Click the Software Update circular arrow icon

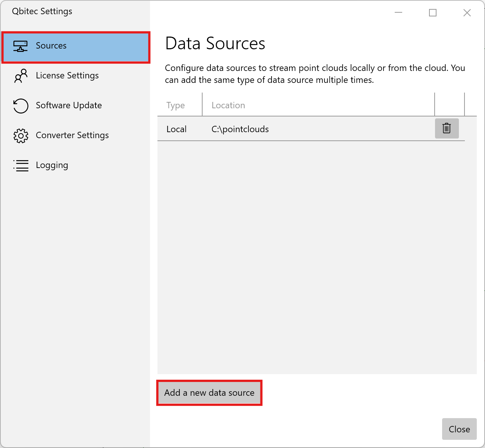coord(21,106)
